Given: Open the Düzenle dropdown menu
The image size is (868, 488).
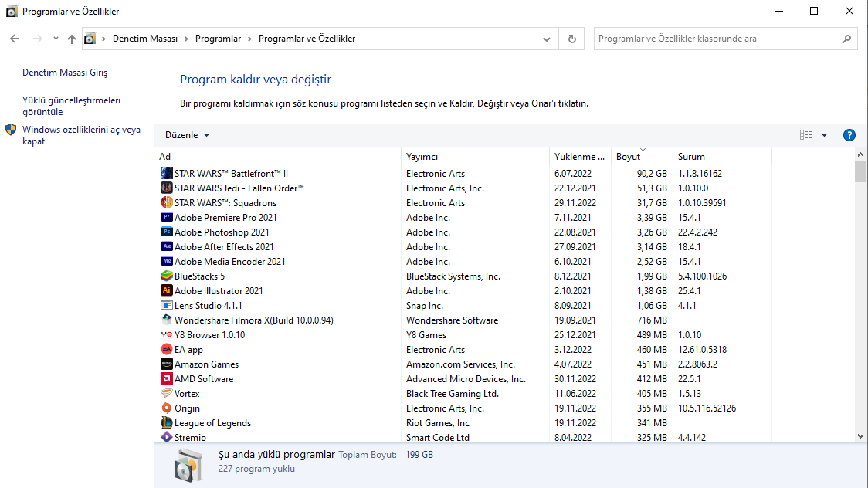Looking at the screenshot, I should pos(187,135).
